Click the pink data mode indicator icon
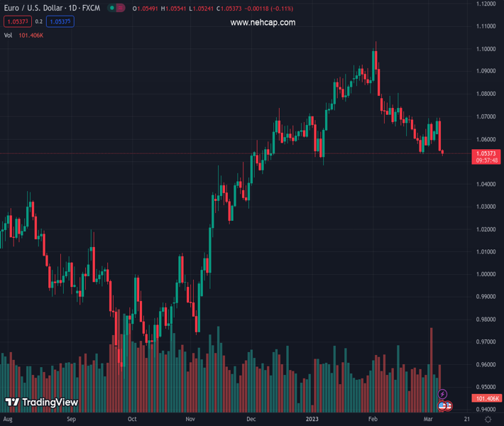The height and width of the screenshot is (426, 504). 120,8
